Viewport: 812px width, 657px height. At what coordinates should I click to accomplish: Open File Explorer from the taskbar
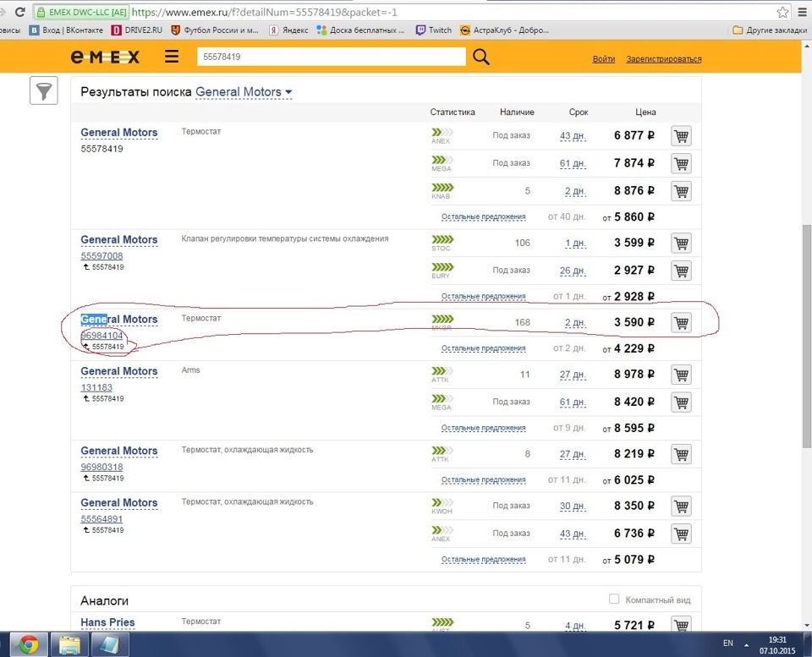70,644
